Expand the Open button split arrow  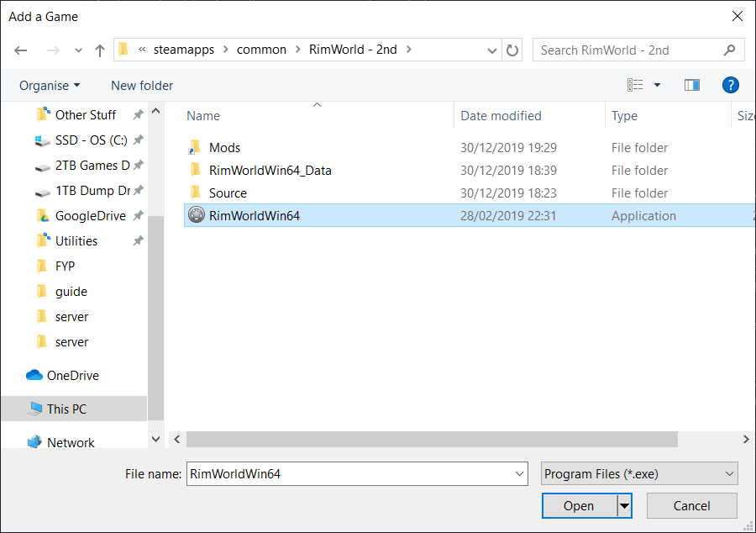pyautogui.click(x=623, y=506)
